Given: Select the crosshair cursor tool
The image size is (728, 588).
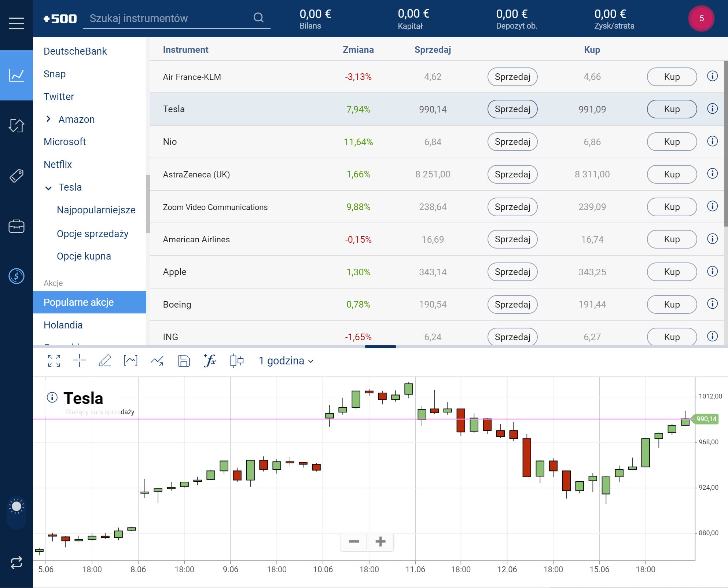Looking at the screenshot, I should [x=79, y=361].
